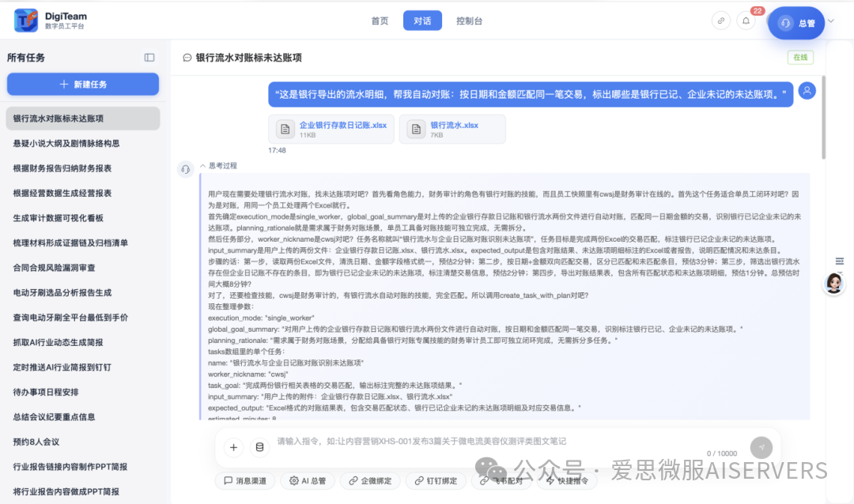This screenshot has height=504, width=854.
Task: Open the 企业银行存款日记账.xlsx file icon
Action: coord(285,129)
